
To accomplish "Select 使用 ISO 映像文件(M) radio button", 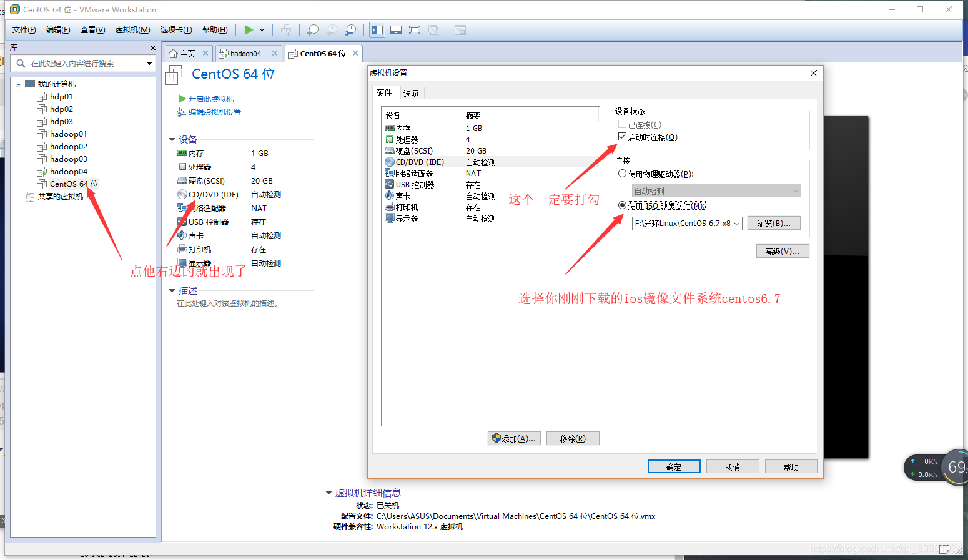I will tap(622, 205).
